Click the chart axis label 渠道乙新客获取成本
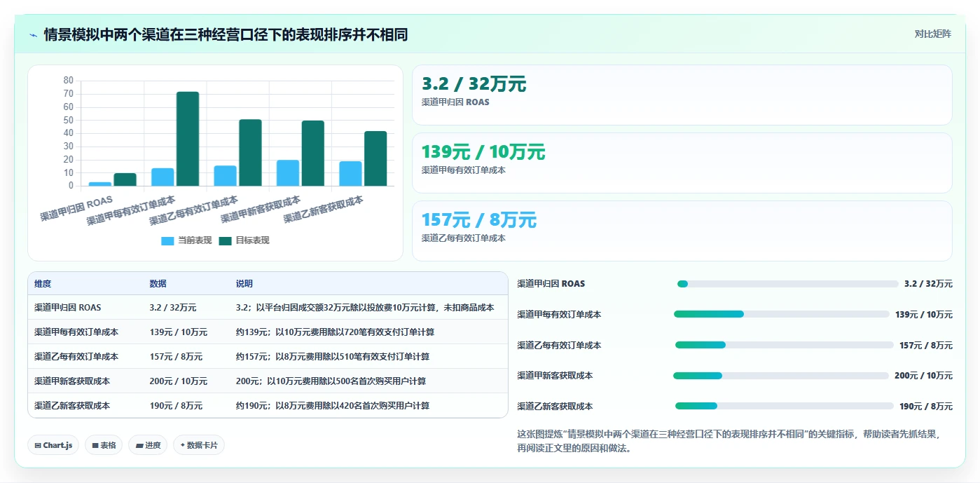This screenshot has height=483, width=980. coord(323,210)
